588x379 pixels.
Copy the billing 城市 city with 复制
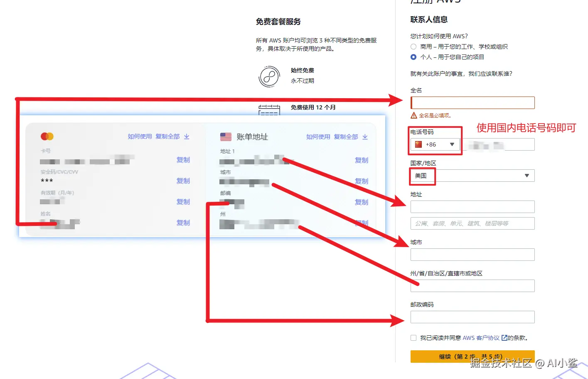362,181
